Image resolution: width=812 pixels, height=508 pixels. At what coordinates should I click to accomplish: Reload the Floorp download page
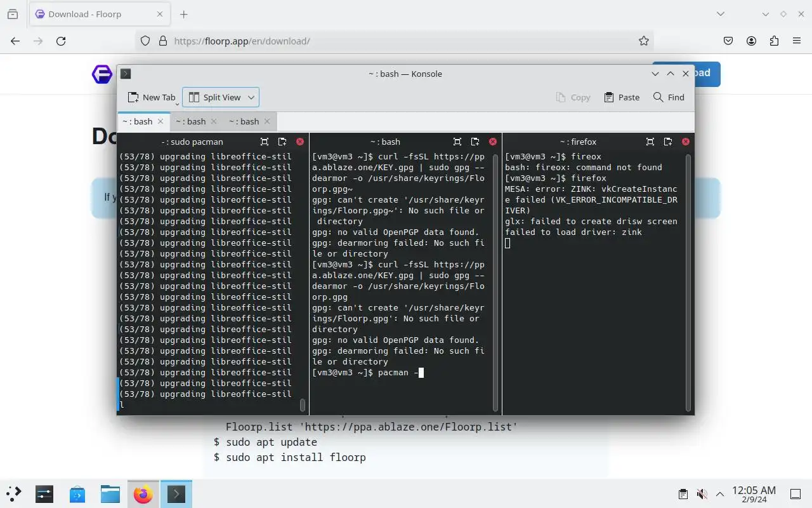(61, 41)
